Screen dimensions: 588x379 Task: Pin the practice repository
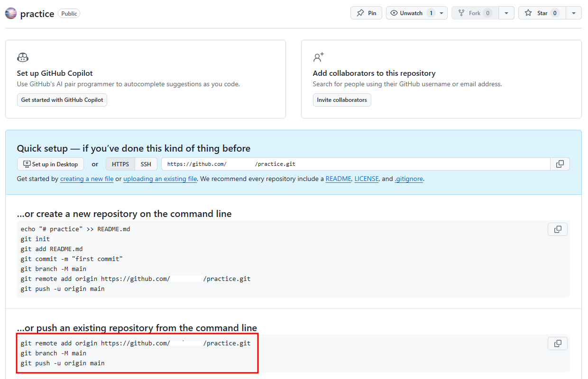(366, 13)
